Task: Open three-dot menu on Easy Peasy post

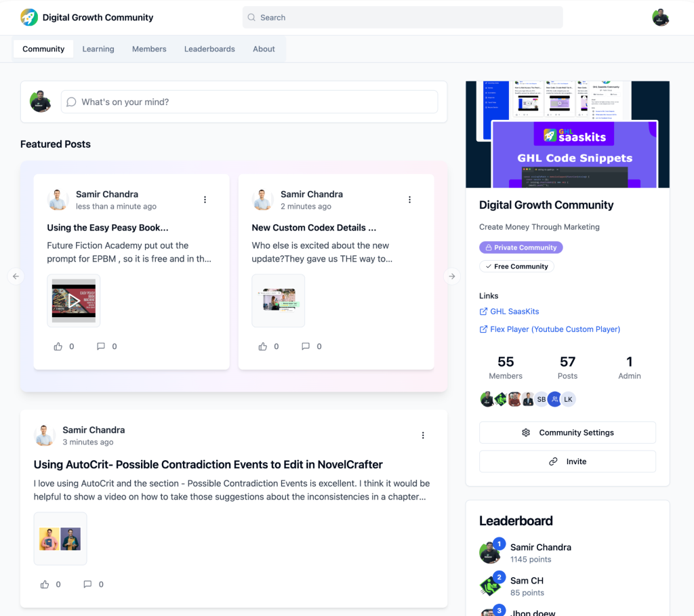Action: pyautogui.click(x=205, y=200)
